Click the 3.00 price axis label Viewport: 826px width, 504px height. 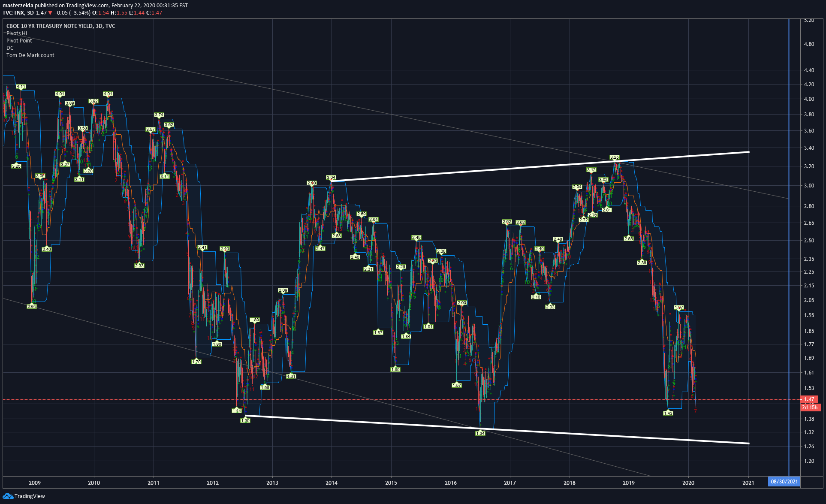809,186
